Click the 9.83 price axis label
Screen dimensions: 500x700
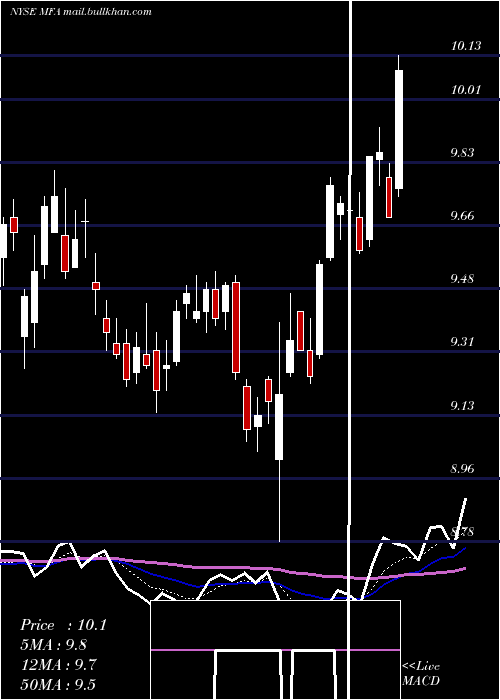(x=462, y=153)
